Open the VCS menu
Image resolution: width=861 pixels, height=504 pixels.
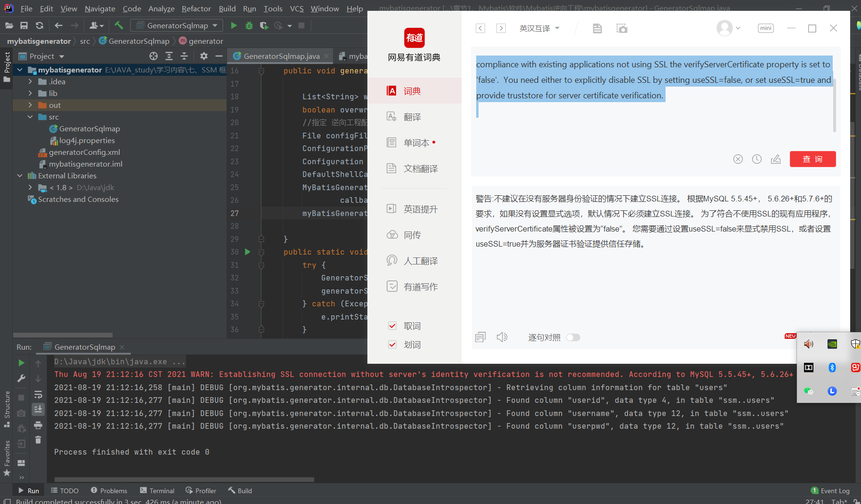click(296, 8)
